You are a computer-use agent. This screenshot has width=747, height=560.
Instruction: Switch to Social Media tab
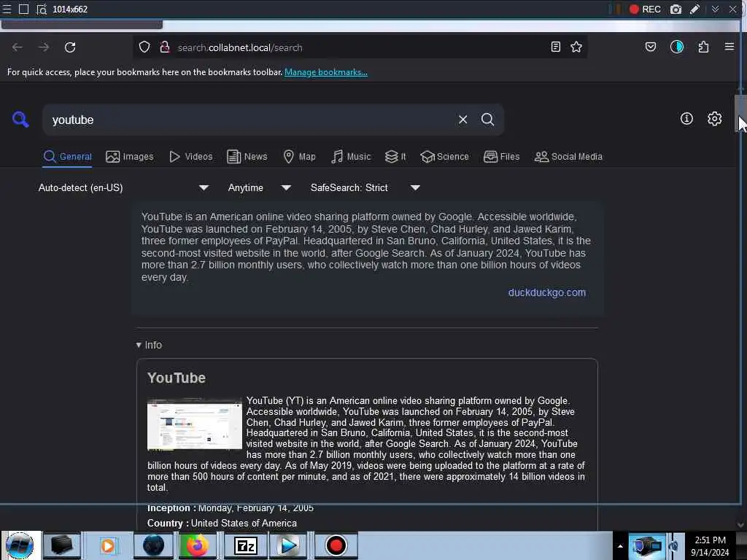tap(568, 157)
